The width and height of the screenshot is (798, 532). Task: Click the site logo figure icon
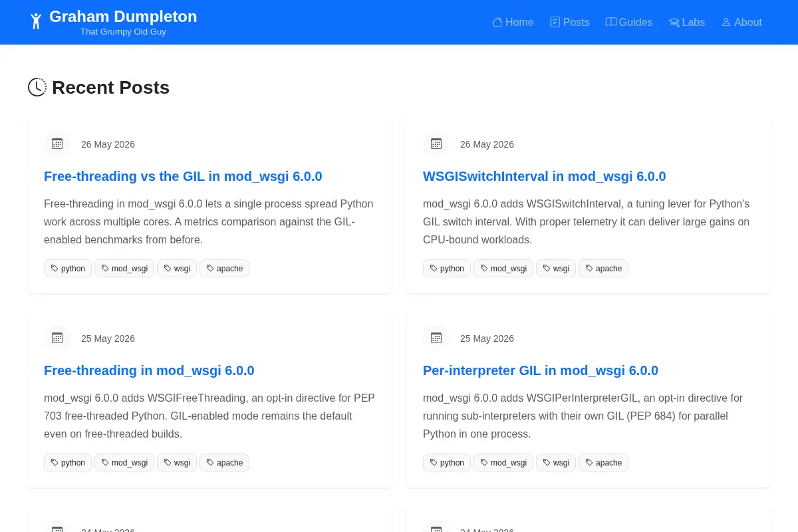click(x=37, y=21)
